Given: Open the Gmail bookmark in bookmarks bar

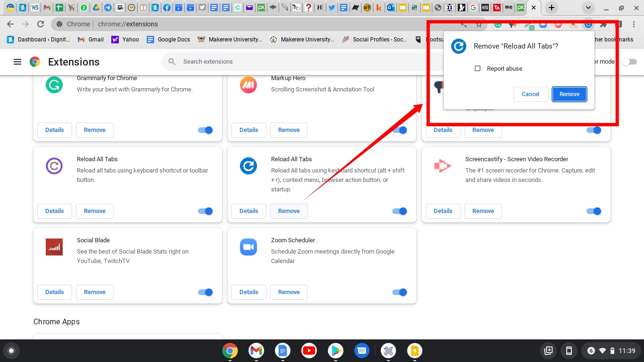Looking at the screenshot, I should pyautogui.click(x=90, y=40).
